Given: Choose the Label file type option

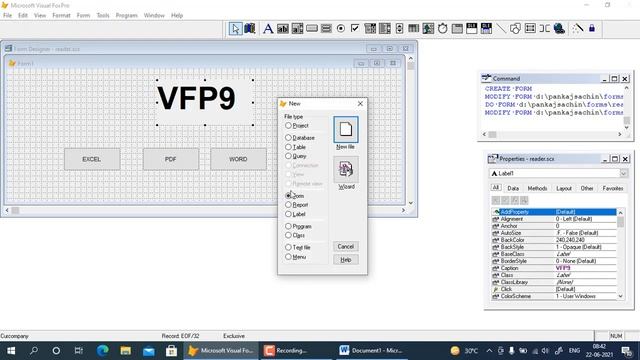Looking at the screenshot, I should [295, 214].
